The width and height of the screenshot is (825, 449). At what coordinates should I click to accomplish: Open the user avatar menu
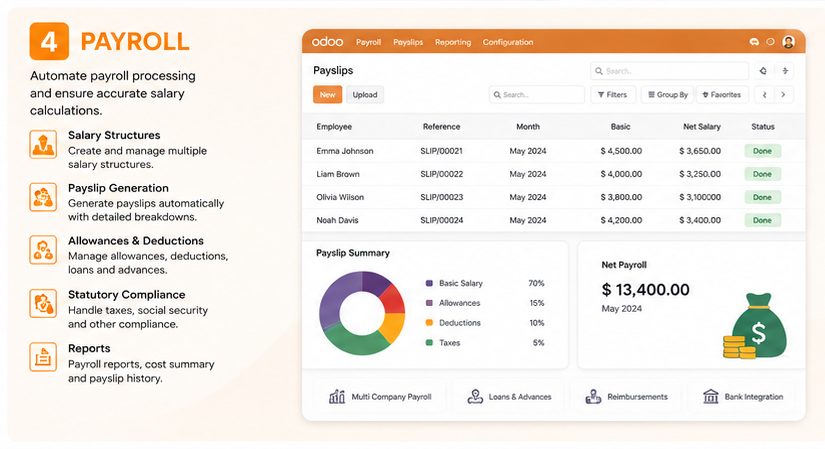click(788, 42)
